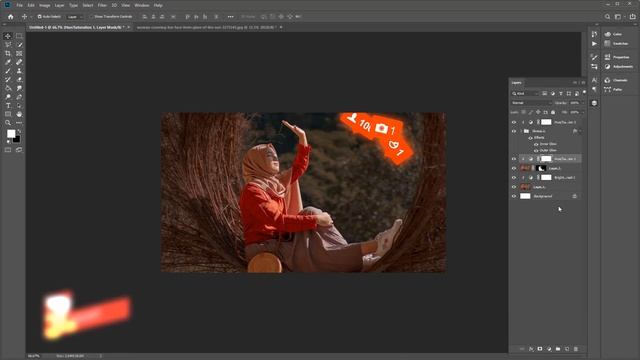This screenshot has height=360, width=640.
Task: Select the Brush tool
Action: click(x=8, y=71)
